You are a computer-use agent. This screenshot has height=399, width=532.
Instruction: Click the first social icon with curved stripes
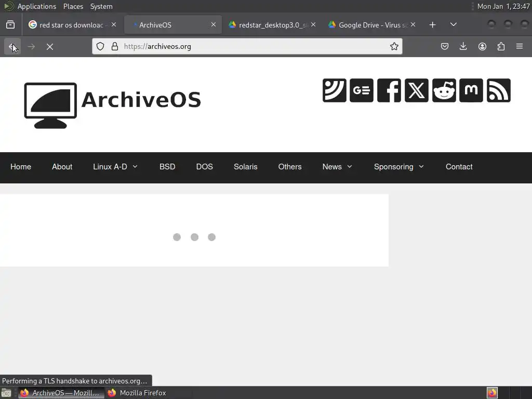point(334,90)
